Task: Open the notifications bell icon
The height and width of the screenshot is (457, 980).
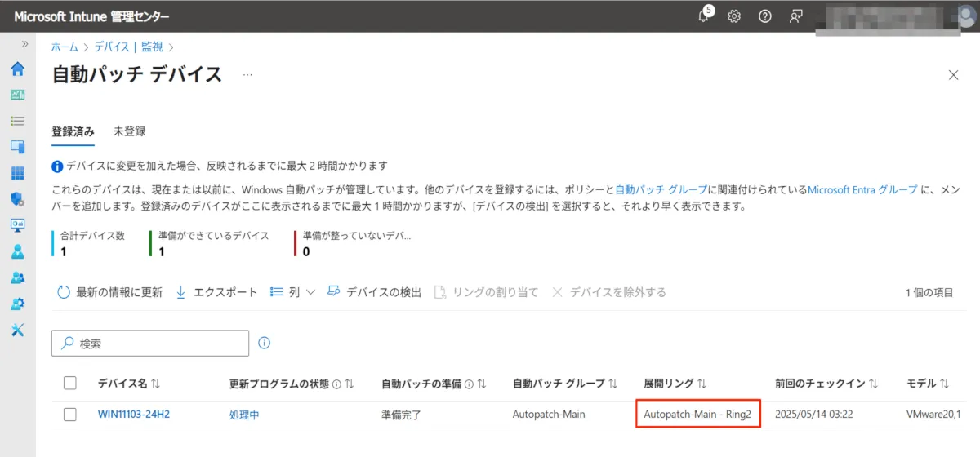Action: [704, 16]
